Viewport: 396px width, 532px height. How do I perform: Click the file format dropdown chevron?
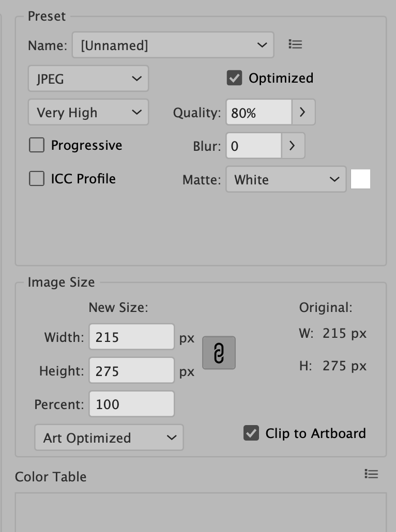click(136, 79)
